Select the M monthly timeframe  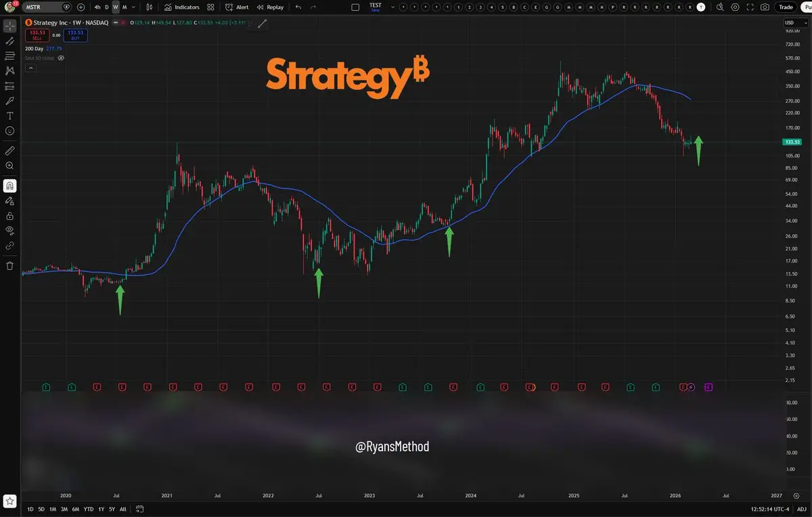click(125, 7)
